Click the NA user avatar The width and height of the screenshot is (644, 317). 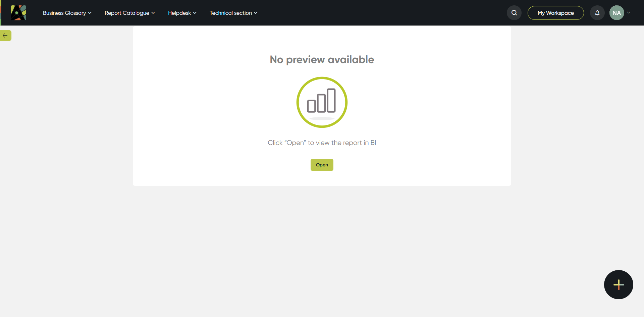point(617,13)
